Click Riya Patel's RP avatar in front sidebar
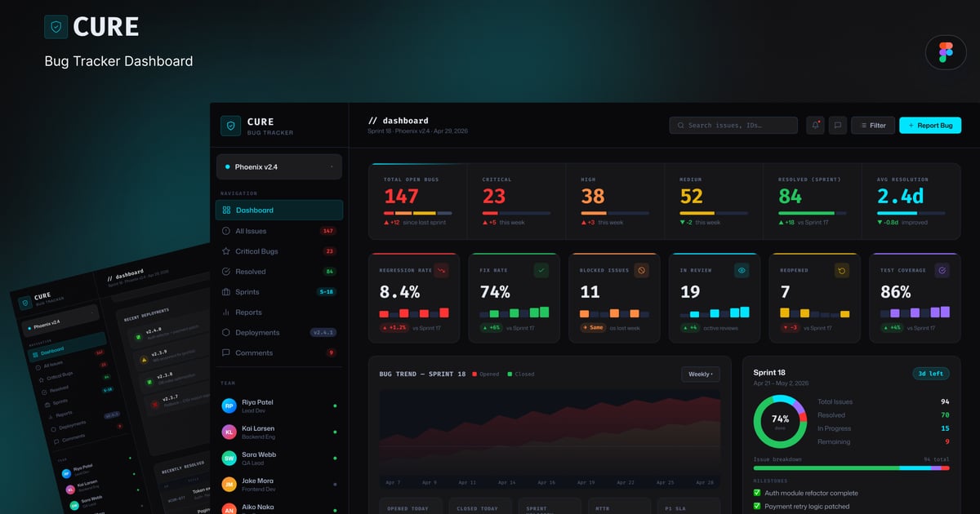Screen dimensions: 980x514 pyautogui.click(x=229, y=405)
